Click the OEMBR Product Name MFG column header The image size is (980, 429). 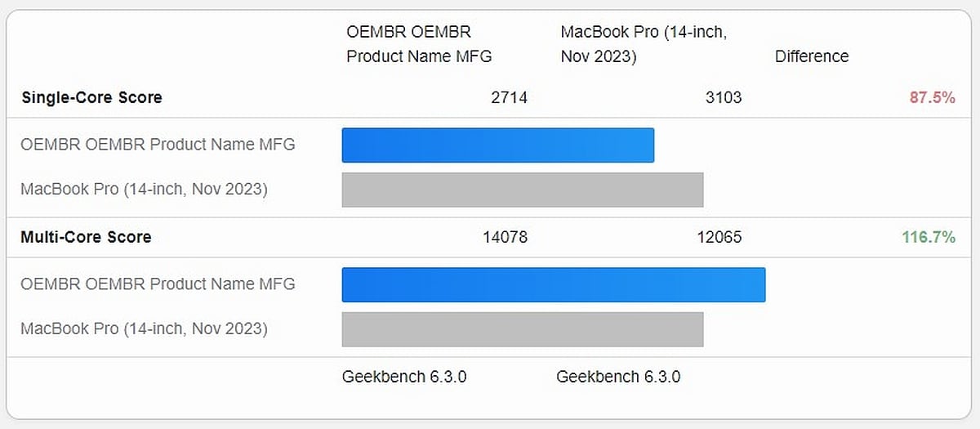419,44
